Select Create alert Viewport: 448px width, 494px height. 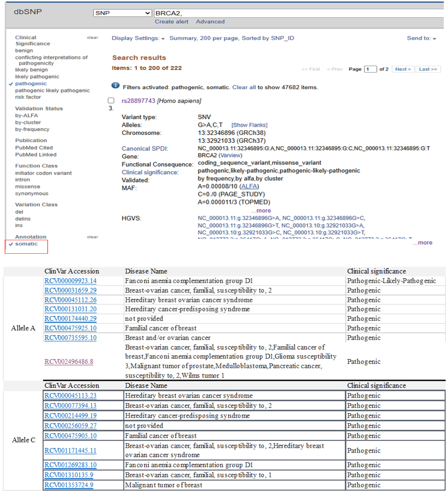[171, 22]
